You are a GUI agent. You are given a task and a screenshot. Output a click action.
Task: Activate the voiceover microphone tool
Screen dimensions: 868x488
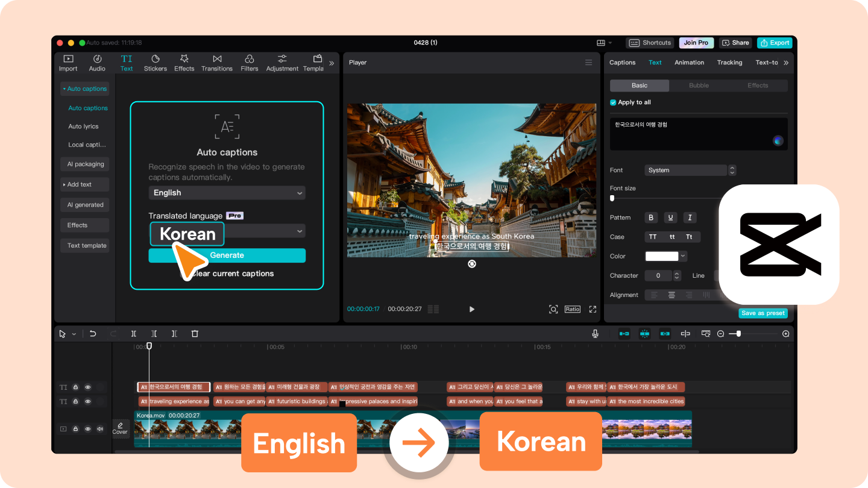(x=596, y=333)
